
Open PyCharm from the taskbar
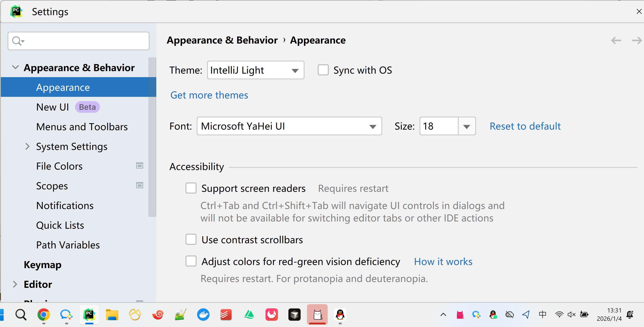(89, 315)
